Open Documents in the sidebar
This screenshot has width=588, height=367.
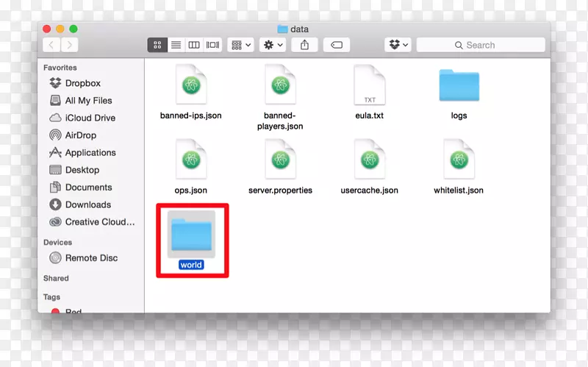(x=81, y=188)
